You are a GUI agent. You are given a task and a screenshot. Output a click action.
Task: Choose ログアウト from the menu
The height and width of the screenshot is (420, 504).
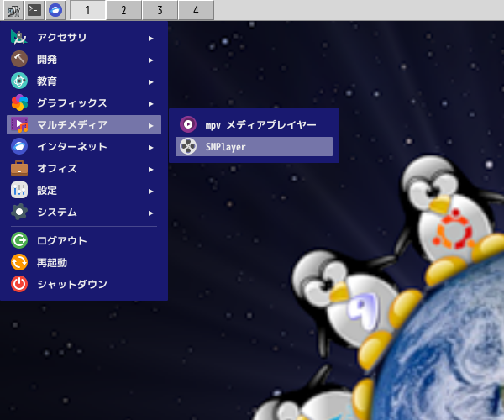click(84, 240)
